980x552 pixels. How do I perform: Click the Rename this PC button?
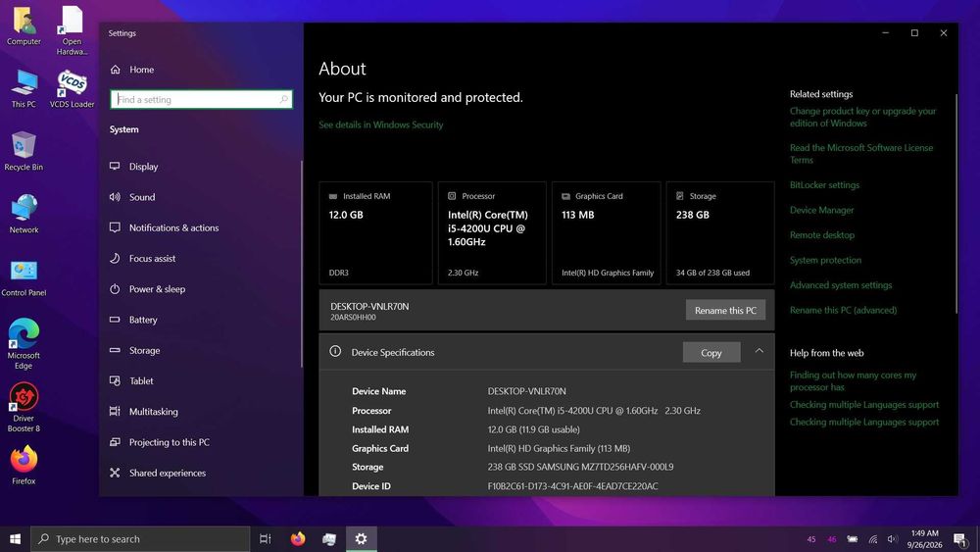coord(725,310)
